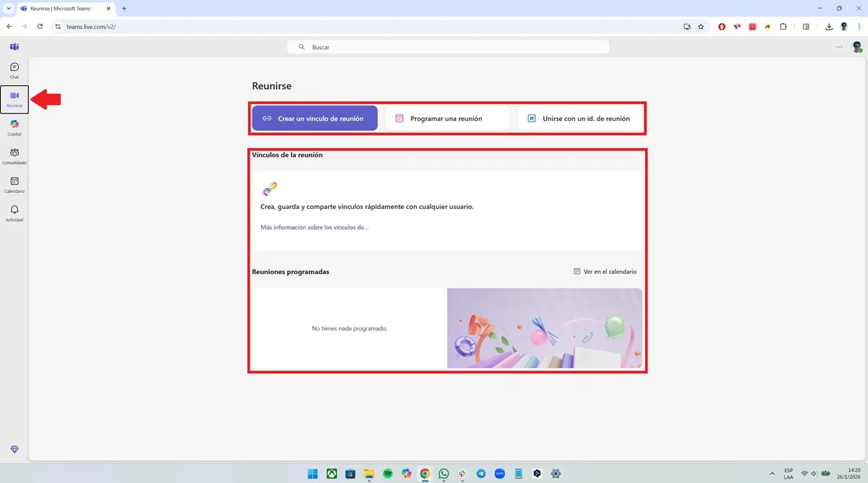Image resolution: width=868 pixels, height=483 pixels.
Task: Expand the browser tab search chevron
Action: point(8,9)
